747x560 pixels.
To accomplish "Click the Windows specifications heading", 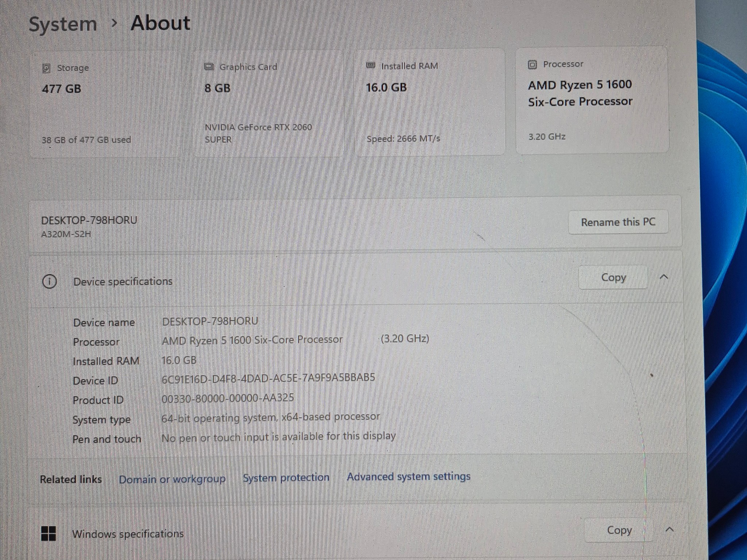I will click(128, 534).
